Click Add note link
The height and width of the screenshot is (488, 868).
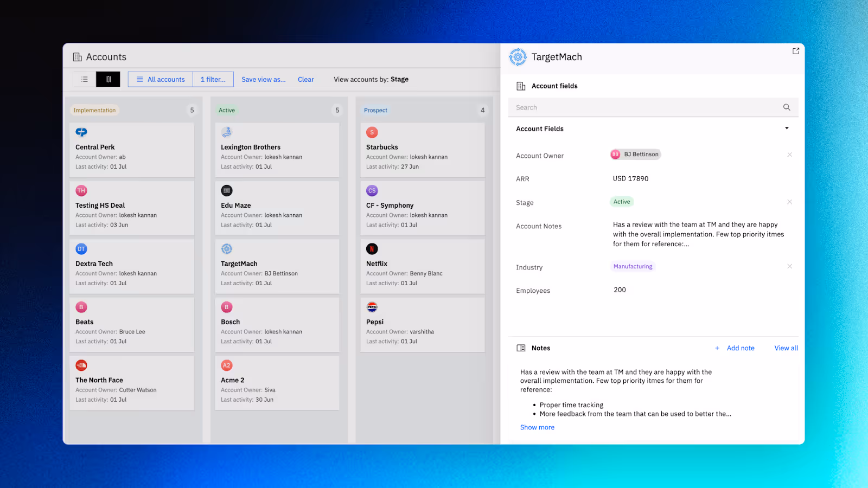741,348
